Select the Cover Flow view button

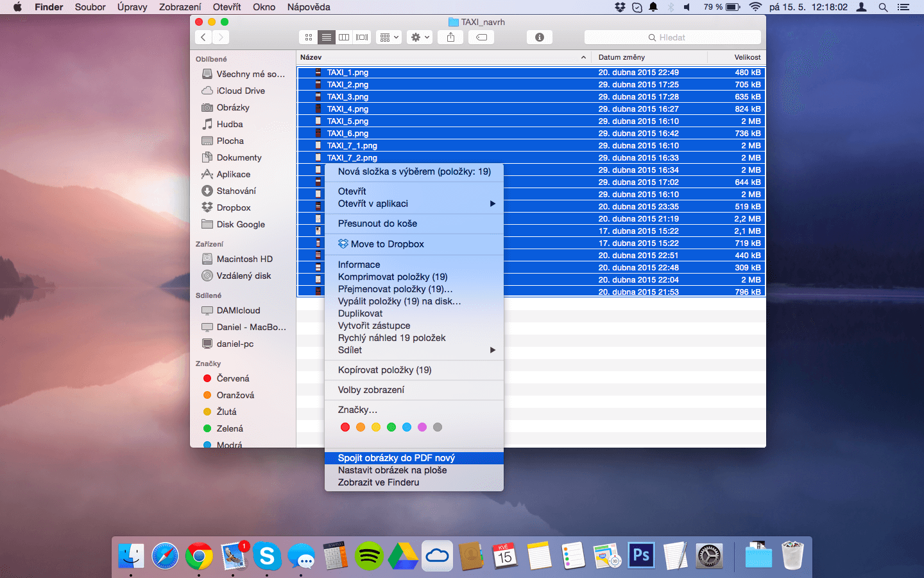(x=363, y=37)
